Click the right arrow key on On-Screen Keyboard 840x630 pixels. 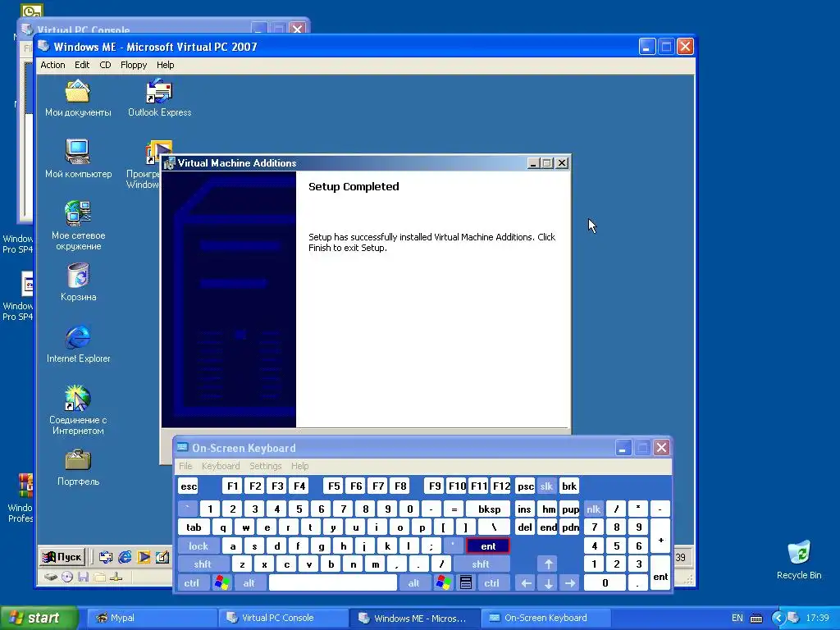click(x=570, y=583)
